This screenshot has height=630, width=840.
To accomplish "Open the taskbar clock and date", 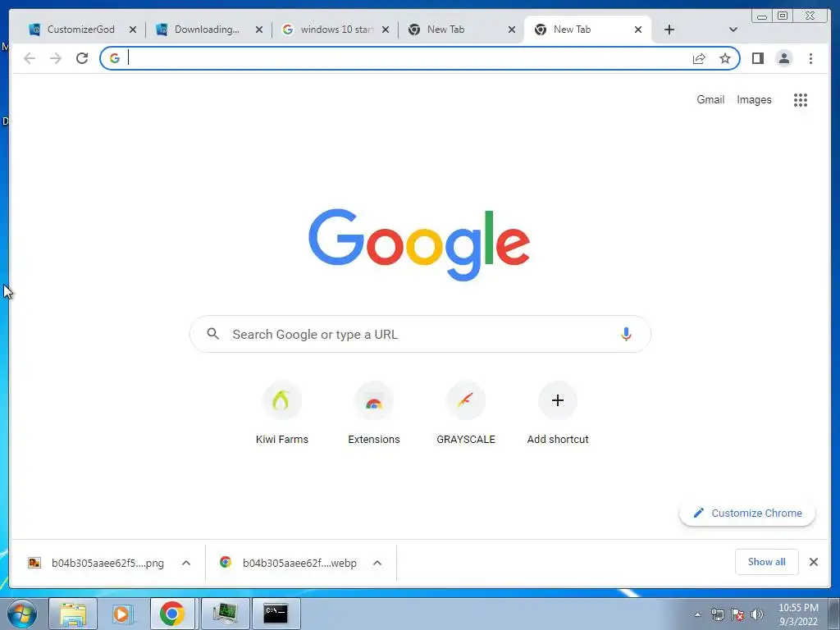I will [798, 614].
